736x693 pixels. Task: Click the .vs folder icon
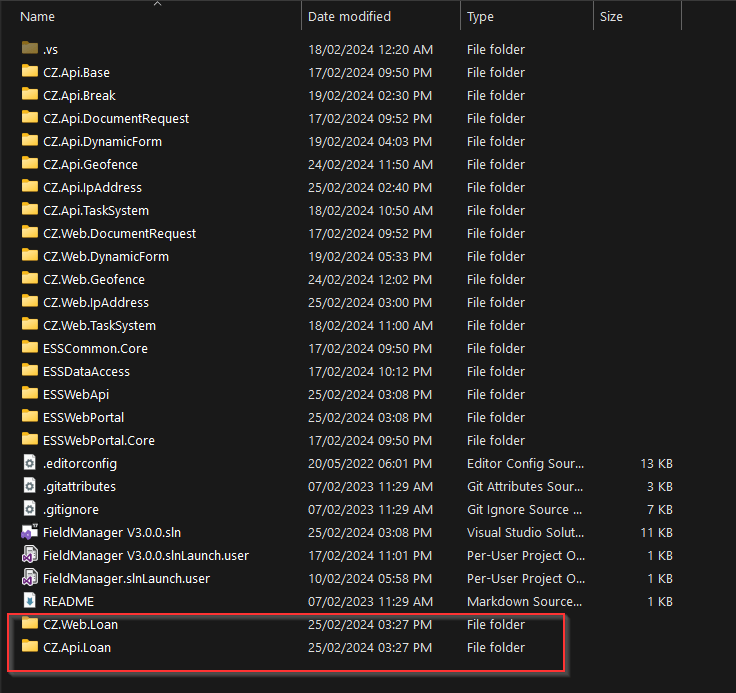(30, 48)
